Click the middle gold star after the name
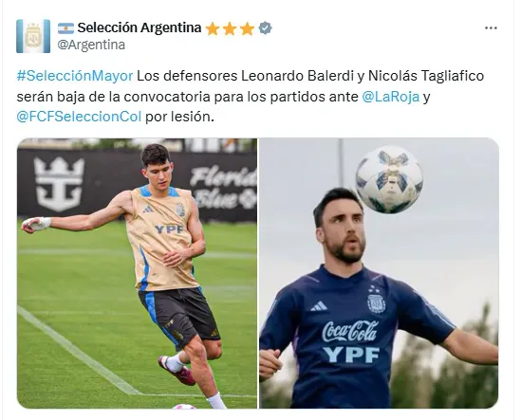 pos(230,28)
